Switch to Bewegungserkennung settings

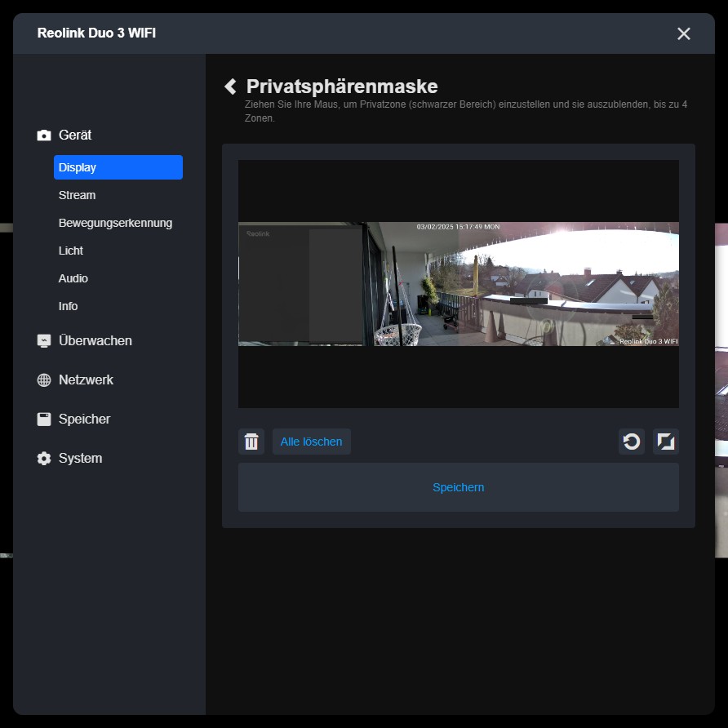pyautogui.click(x=115, y=223)
